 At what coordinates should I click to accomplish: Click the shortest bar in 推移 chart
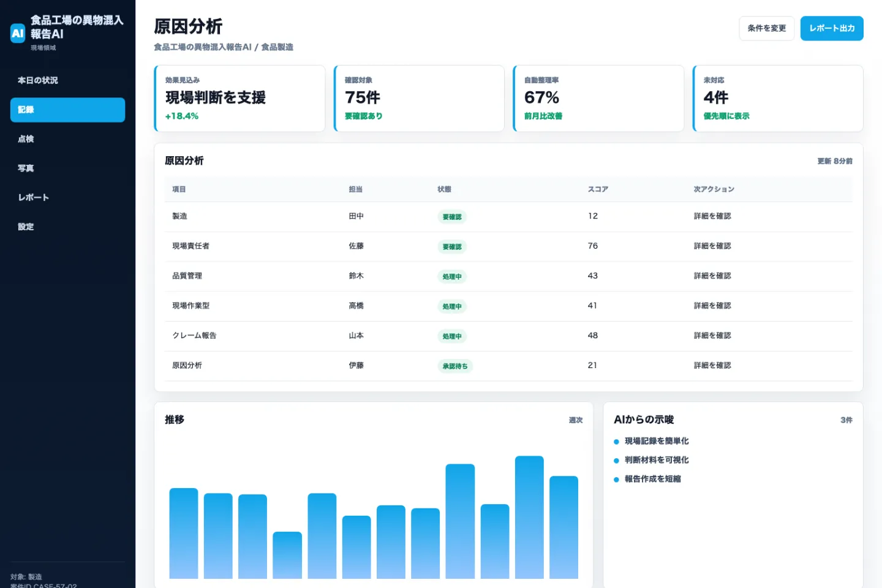287,555
